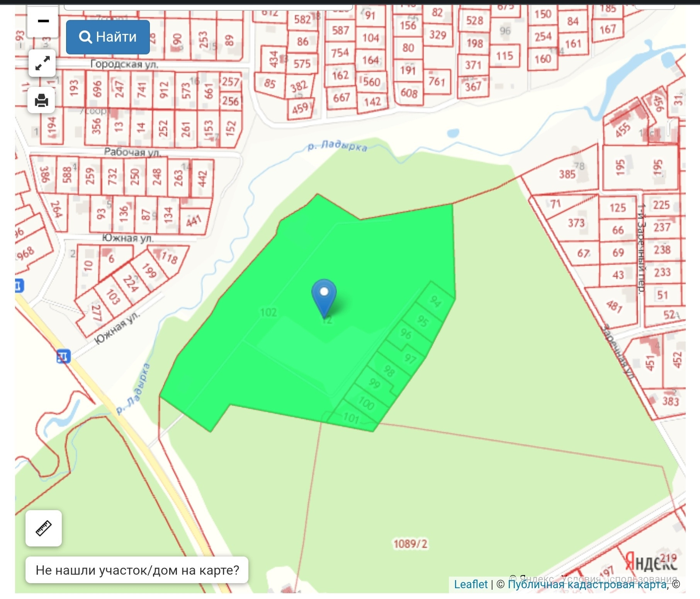700x599 pixels.
Task: Click parcel 968 at left edge
Action: point(25,254)
